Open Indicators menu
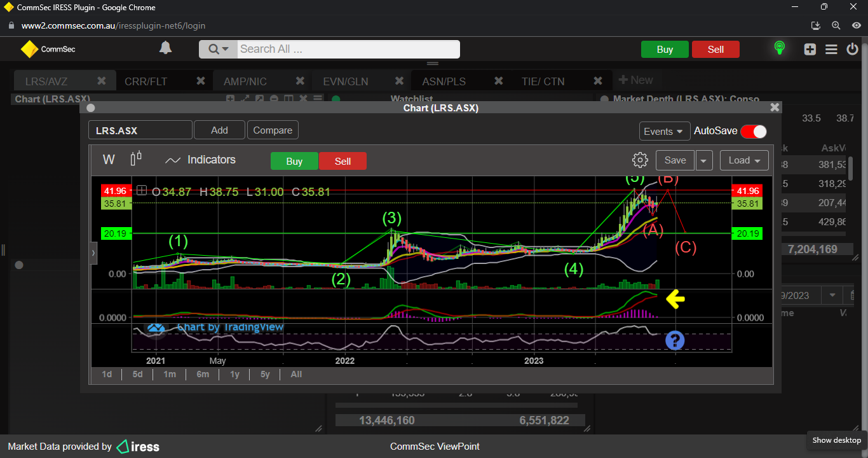868x458 pixels. 200,160
